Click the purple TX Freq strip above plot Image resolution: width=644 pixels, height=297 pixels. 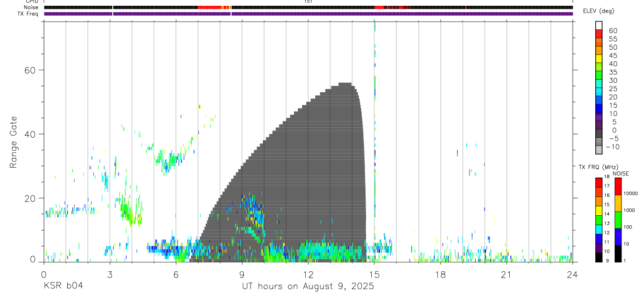pos(308,14)
